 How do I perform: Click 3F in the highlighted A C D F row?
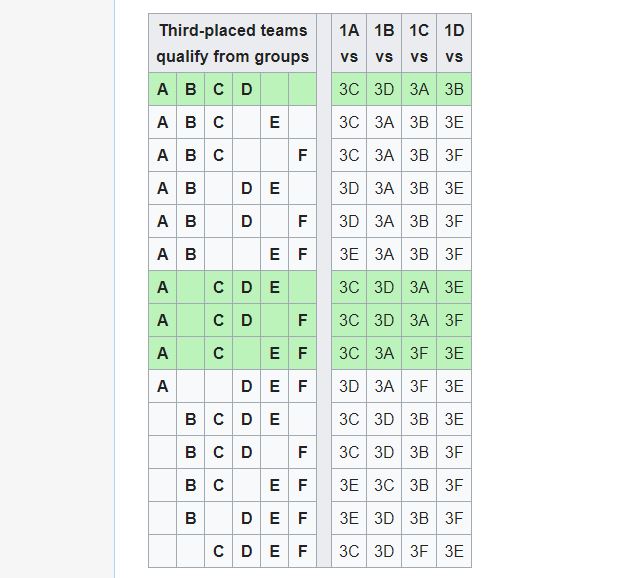(x=454, y=320)
